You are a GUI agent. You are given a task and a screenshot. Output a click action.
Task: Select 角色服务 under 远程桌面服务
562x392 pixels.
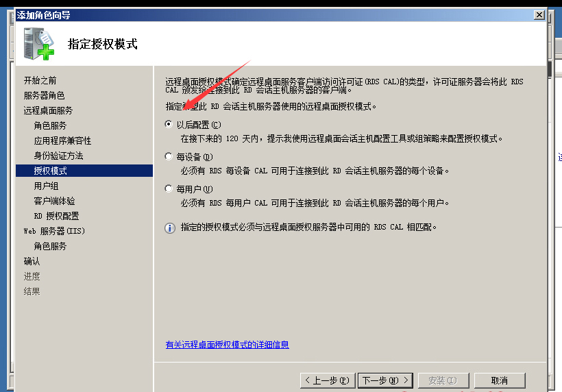point(50,126)
